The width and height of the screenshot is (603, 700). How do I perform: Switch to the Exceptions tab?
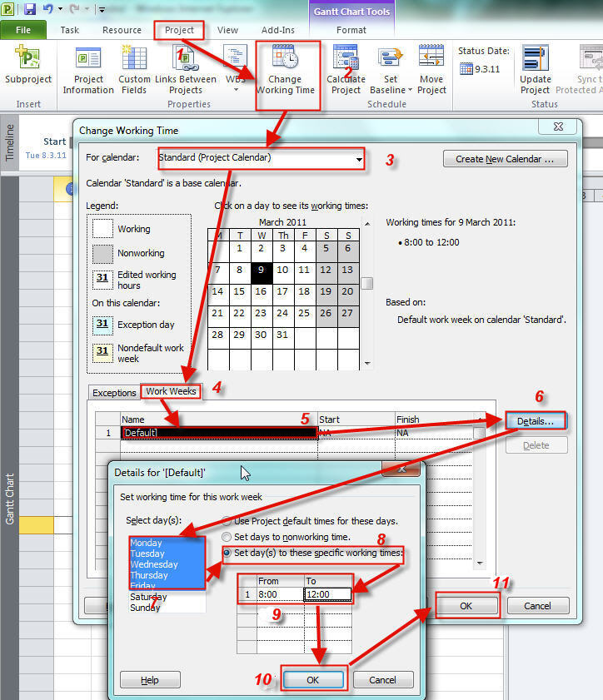click(x=114, y=393)
